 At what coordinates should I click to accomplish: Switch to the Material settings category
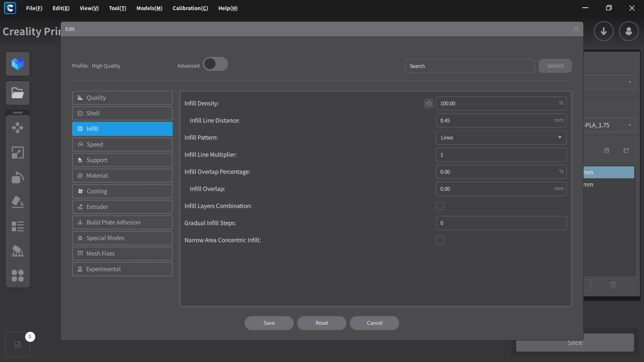pos(122,176)
